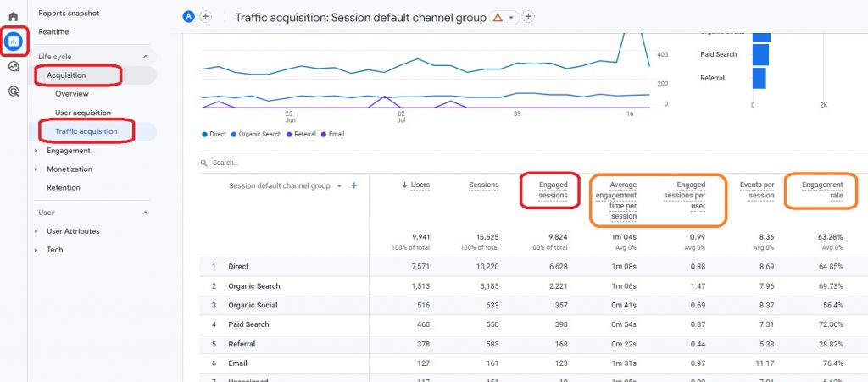868x382 pixels.
Task: Sort by Events per session header
Action: coord(757,191)
